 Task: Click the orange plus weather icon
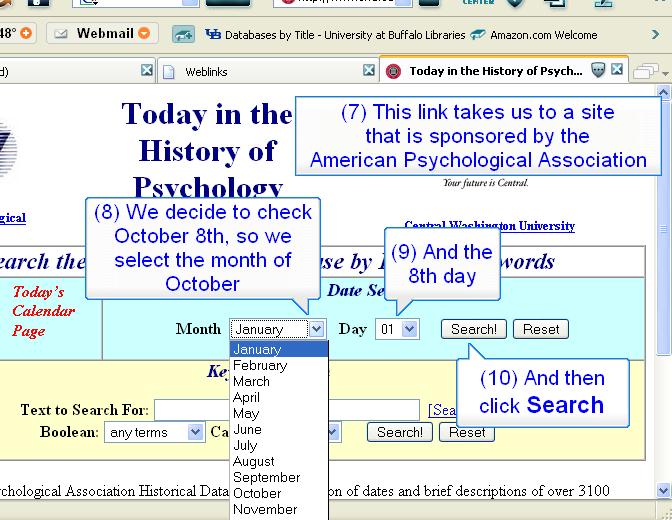26,33
